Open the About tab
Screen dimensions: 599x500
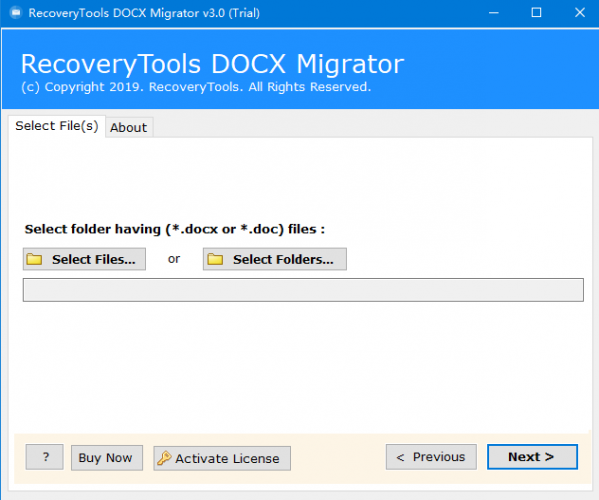coord(129,128)
